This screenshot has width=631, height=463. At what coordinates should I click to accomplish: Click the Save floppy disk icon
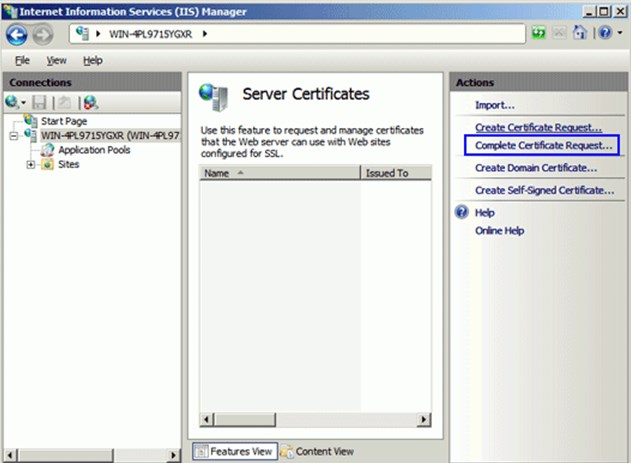coord(39,103)
